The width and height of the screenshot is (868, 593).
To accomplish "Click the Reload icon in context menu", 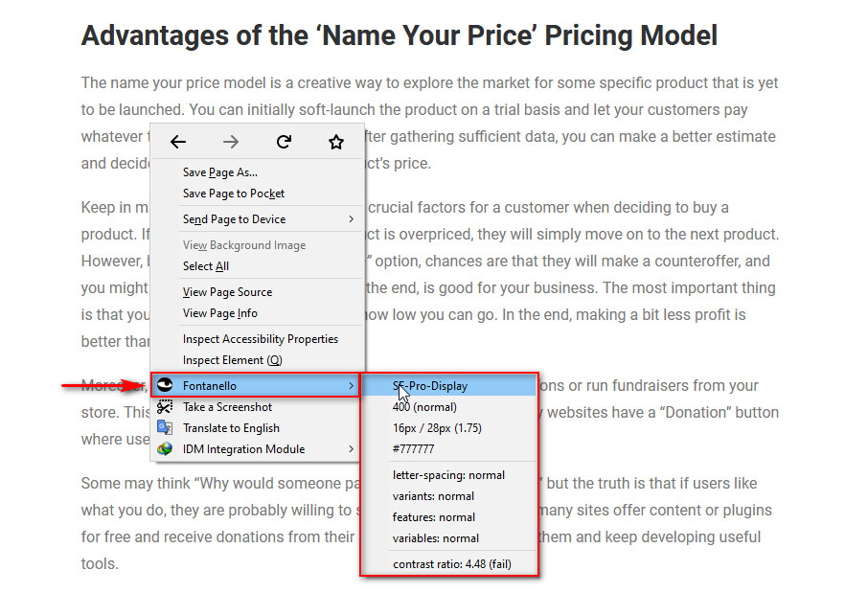I will coord(284,143).
